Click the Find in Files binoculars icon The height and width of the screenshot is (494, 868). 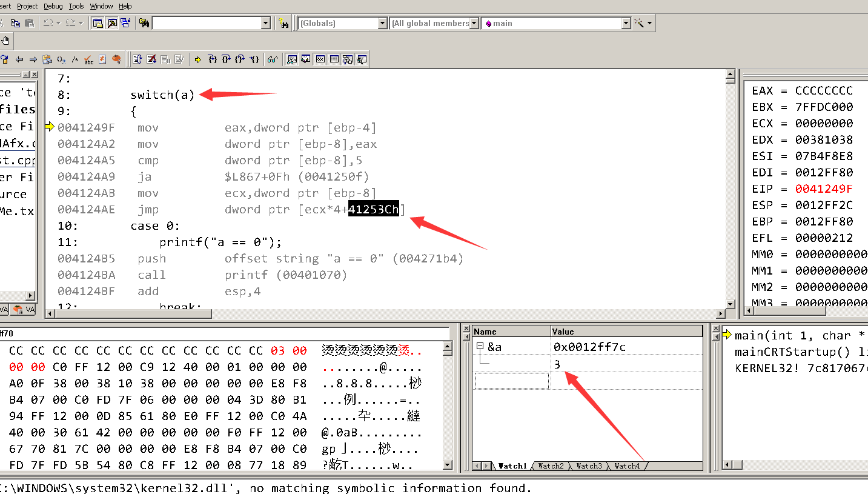(144, 23)
